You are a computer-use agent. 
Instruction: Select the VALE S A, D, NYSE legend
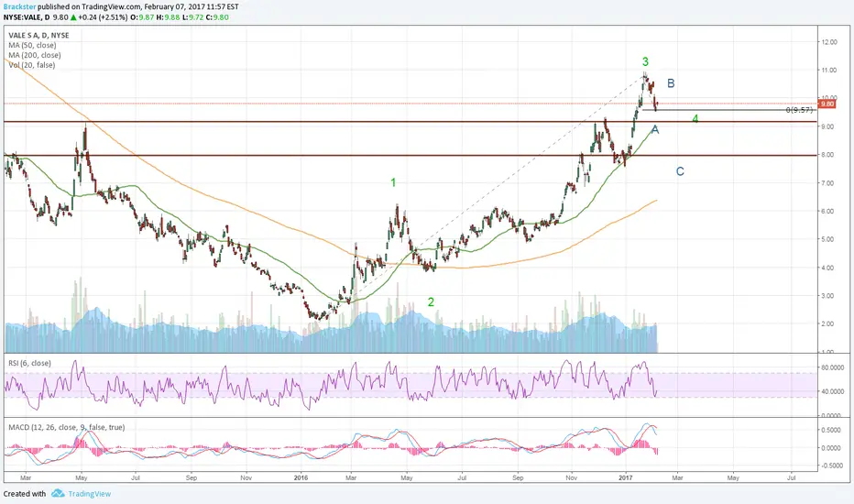(x=38, y=36)
